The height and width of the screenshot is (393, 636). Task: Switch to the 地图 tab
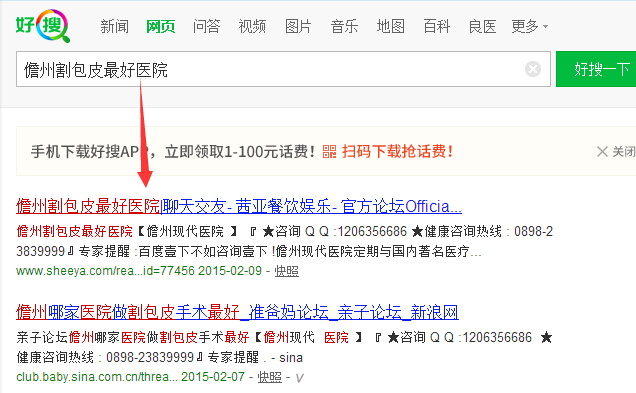point(391,26)
